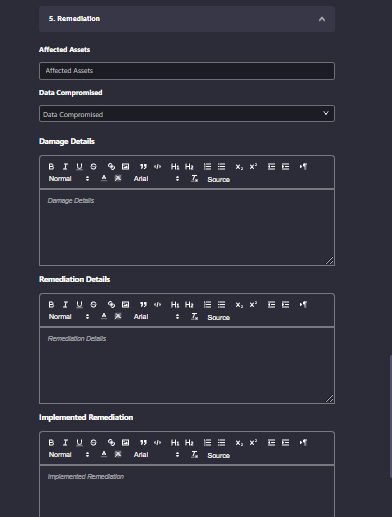Apply blockquote in Remediation Details toolbar
The image size is (392, 517).
coord(143,304)
